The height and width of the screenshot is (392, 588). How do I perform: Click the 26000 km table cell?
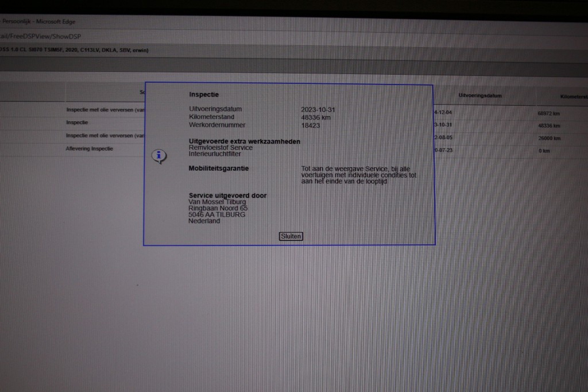548,139
